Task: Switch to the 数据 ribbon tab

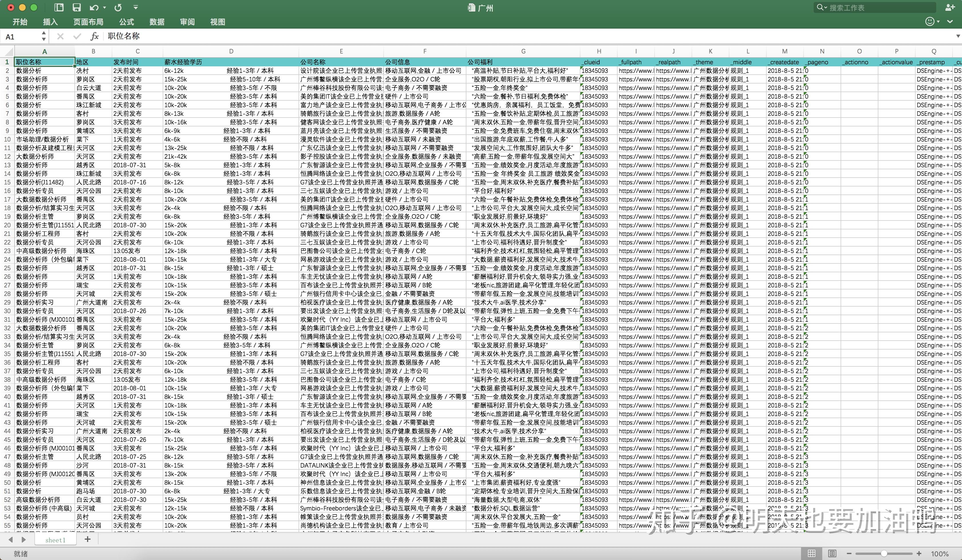Action: [157, 22]
